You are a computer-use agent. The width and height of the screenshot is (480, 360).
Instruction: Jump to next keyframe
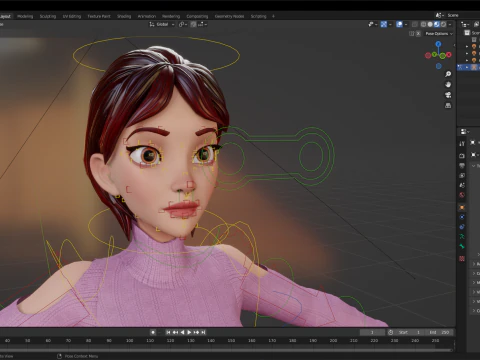coord(196,332)
